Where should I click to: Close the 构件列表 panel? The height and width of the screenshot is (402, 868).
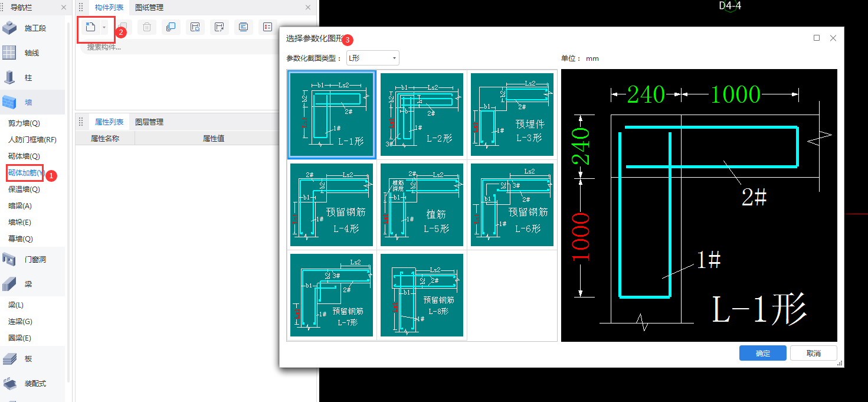[307, 8]
